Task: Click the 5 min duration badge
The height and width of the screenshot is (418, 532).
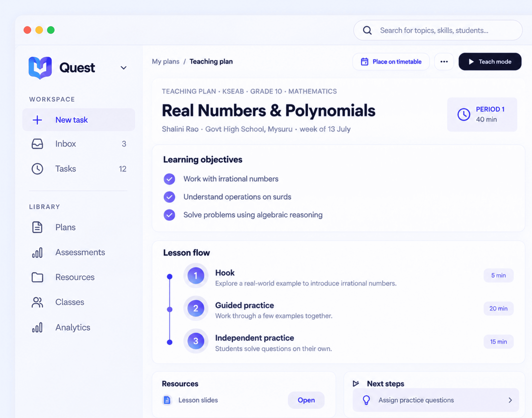Action: (498, 276)
